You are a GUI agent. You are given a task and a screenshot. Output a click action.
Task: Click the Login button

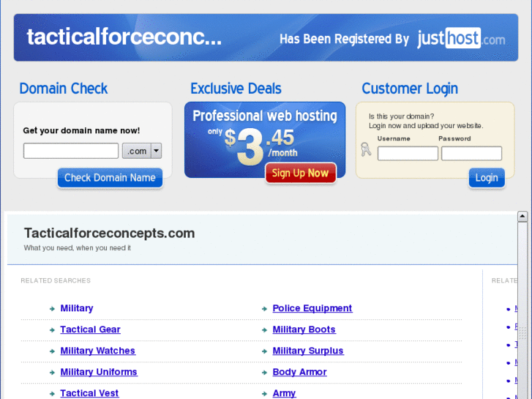click(487, 178)
